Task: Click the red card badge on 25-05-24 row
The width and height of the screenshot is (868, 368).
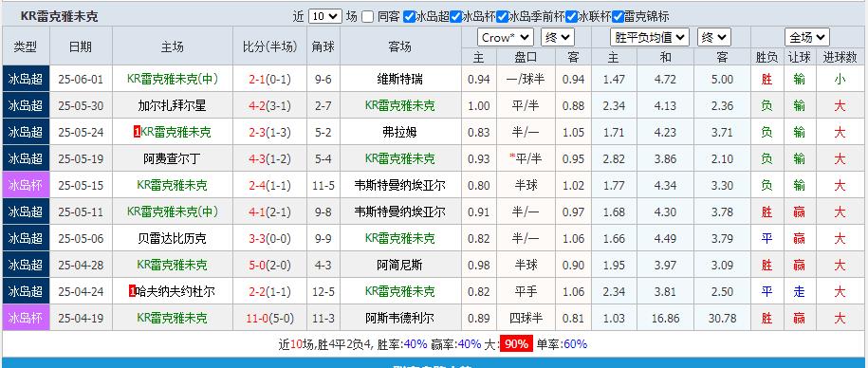Action: pyautogui.click(x=137, y=132)
